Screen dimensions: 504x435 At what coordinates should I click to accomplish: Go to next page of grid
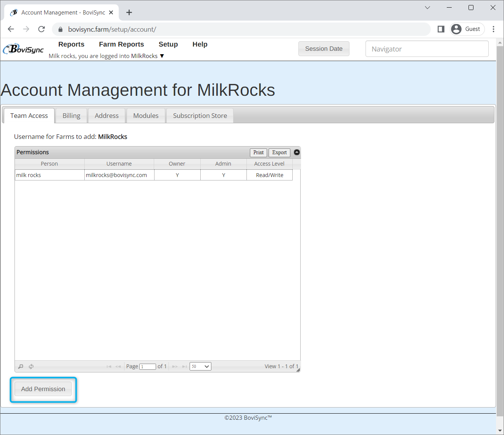pyautogui.click(x=175, y=366)
